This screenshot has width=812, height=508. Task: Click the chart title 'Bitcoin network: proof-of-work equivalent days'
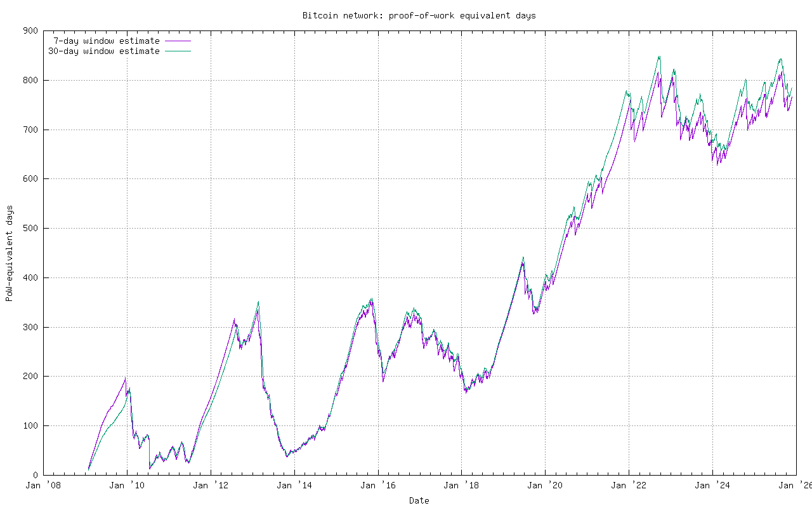pyautogui.click(x=419, y=15)
